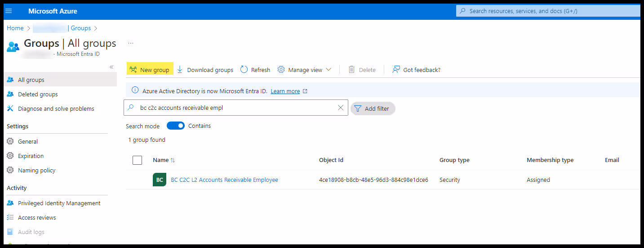Open All groups in the sidebar
Viewport: 644px width, 248px height.
pos(60,80)
